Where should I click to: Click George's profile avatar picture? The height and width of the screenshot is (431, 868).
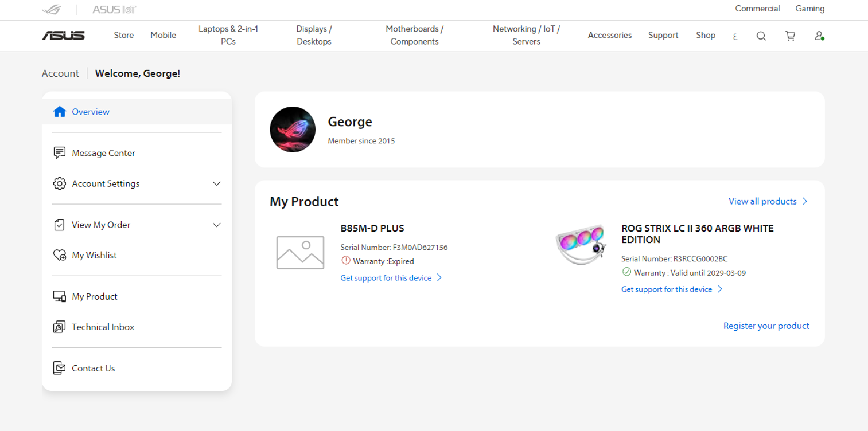(x=293, y=130)
